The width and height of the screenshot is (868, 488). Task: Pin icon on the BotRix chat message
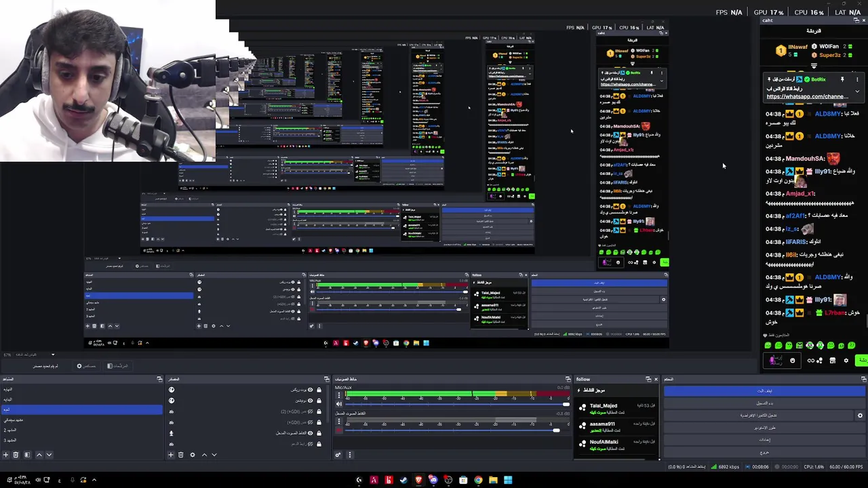[842, 79]
